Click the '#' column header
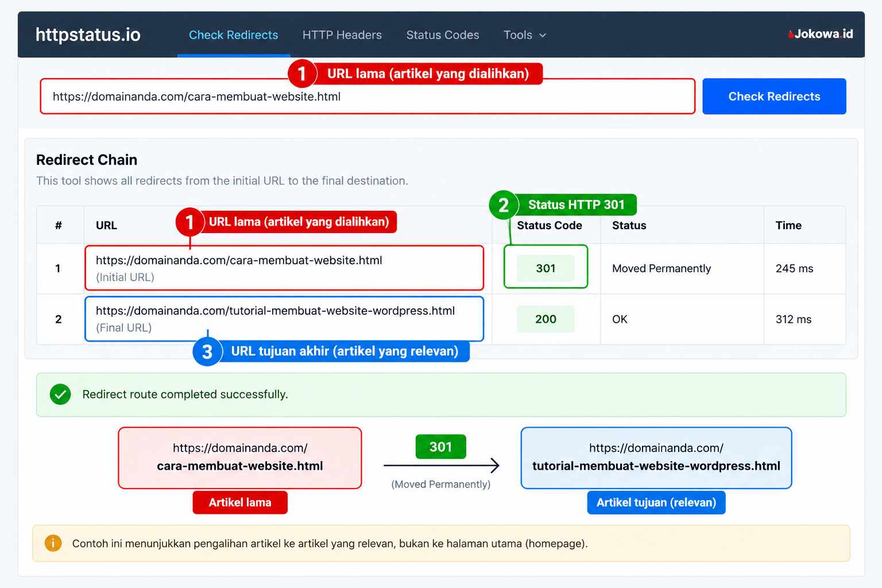The width and height of the screenshot is (882, 588). (x=59, y=226)
